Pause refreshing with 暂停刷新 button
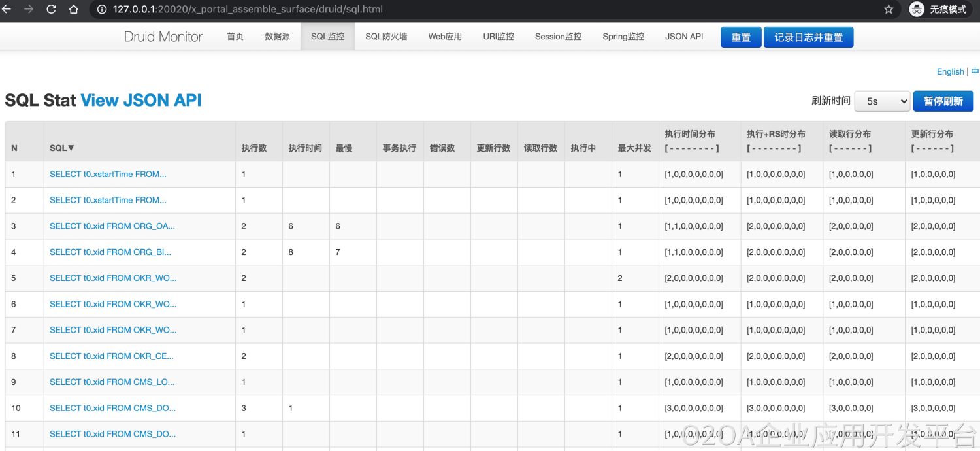Screen dimensions: 980x451 tap(943, 101)
